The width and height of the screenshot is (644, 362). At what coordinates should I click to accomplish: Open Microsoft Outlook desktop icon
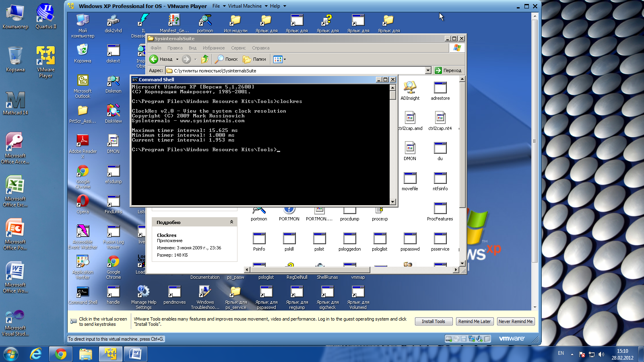tap(83, 86)
